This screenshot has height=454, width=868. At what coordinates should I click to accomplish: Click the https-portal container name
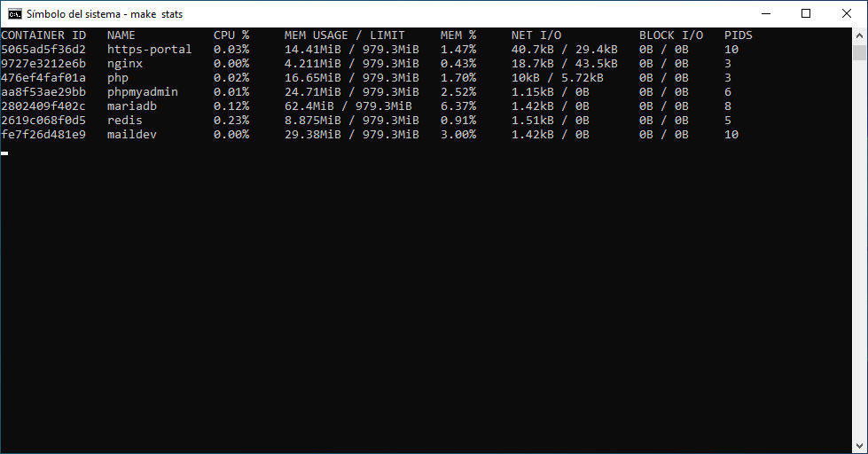click(x=150, y=50)
